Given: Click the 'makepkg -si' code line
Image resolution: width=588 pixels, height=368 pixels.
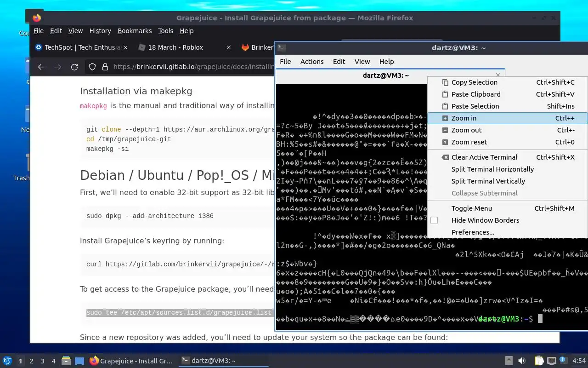Looking at the screenshot, I should click(107, 149).
